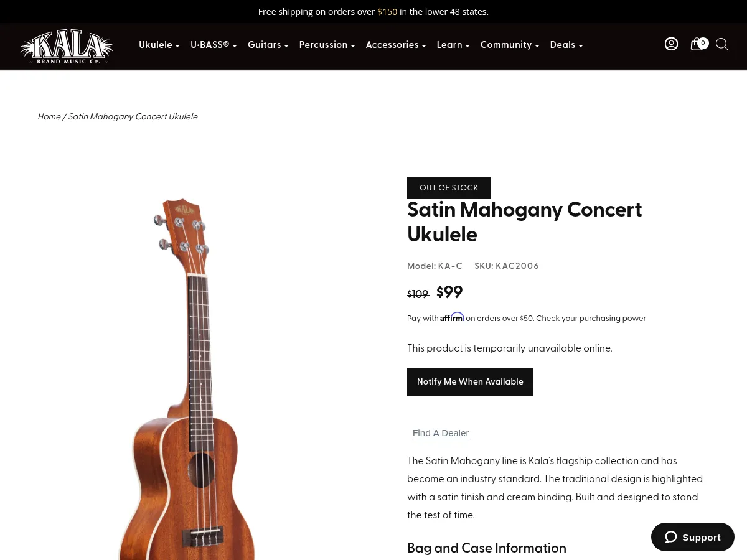The height and width of the screenshot is (560, 747).
Task: Click the OUT OF STOCK badge
Action: tap(449, 188)
